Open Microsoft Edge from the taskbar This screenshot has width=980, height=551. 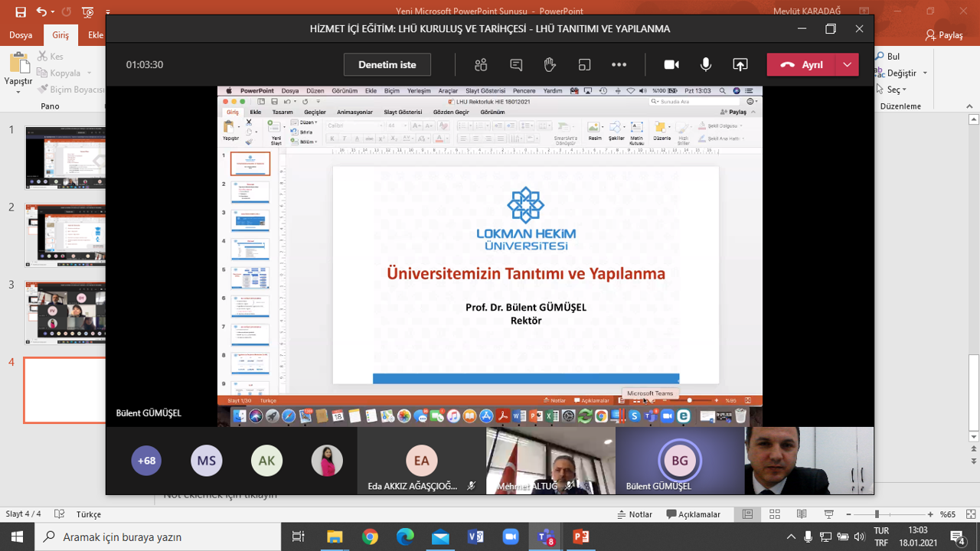pyautogui.click(x=405, y=536)
